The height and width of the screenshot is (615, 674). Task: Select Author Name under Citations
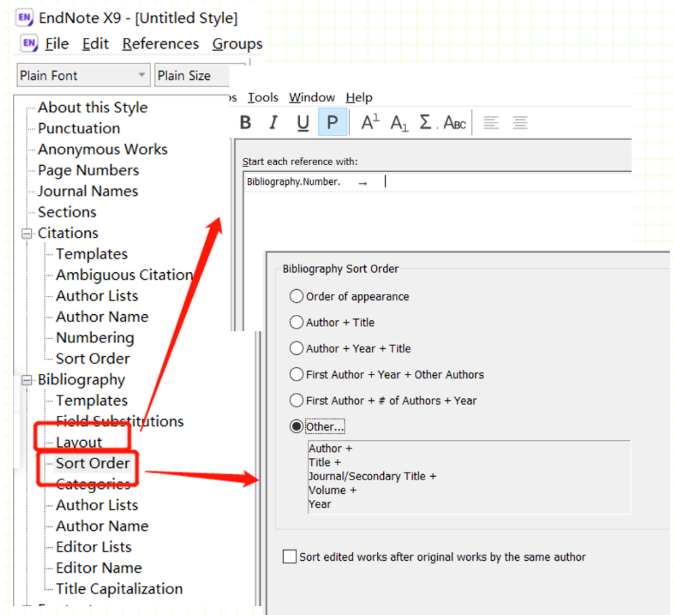point(102,317)
